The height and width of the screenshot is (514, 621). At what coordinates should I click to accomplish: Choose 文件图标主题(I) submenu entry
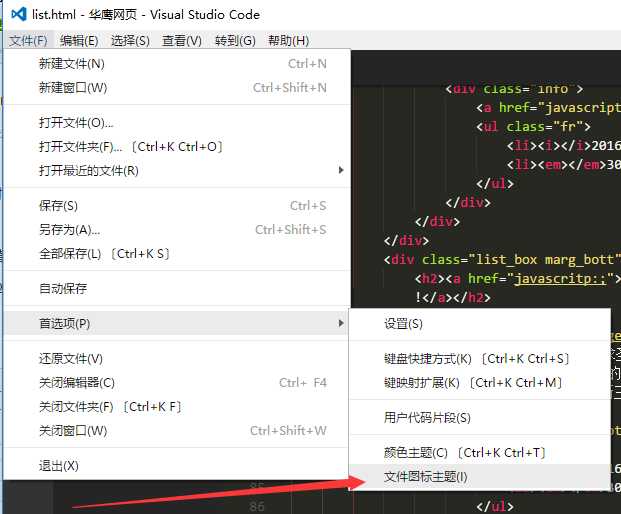[480, 476]
